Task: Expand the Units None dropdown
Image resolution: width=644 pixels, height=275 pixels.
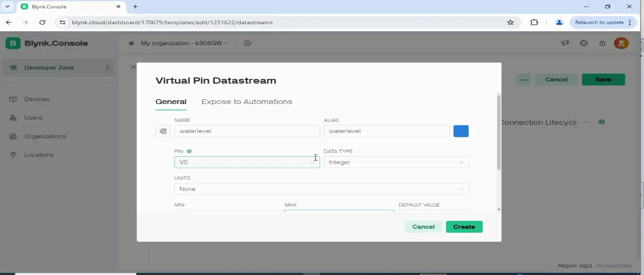Action: click(322, 189)
